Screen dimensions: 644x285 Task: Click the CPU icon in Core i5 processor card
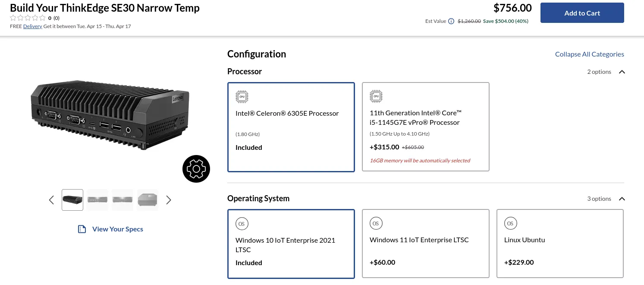tap(376, 96)
